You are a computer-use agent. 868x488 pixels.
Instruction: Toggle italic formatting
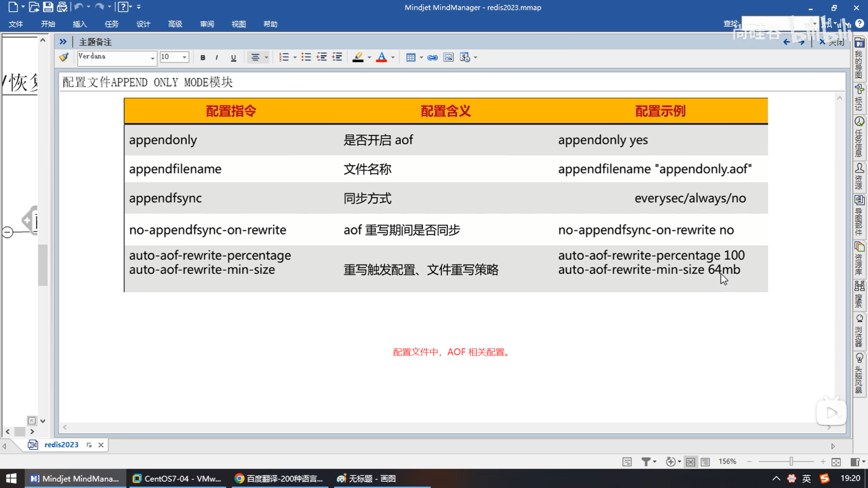pos(217,57)
